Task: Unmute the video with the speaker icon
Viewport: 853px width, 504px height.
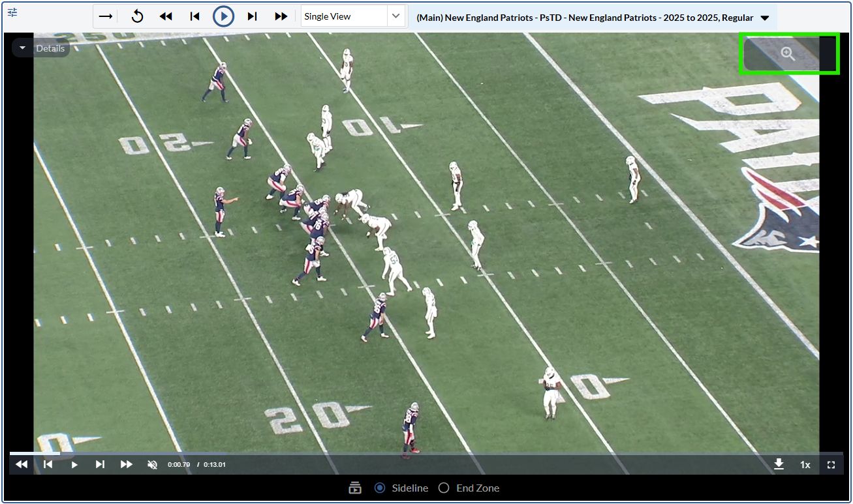Action: pos(152,464)
